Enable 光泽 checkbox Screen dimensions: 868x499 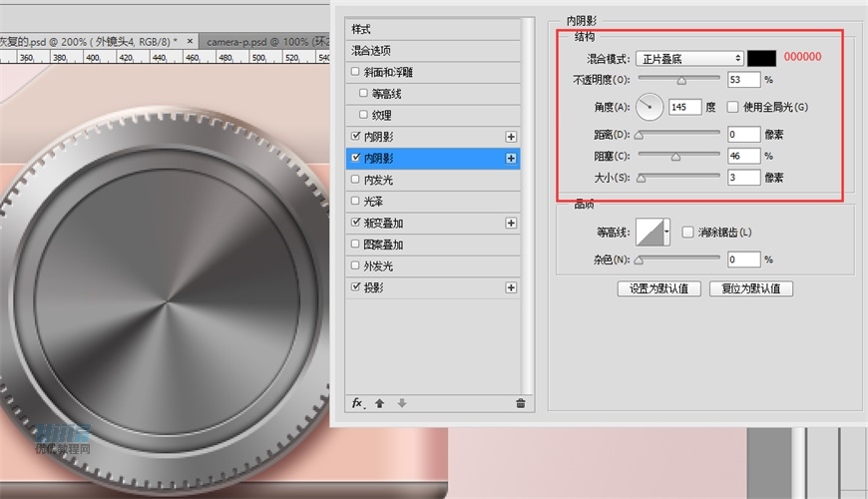355,201
